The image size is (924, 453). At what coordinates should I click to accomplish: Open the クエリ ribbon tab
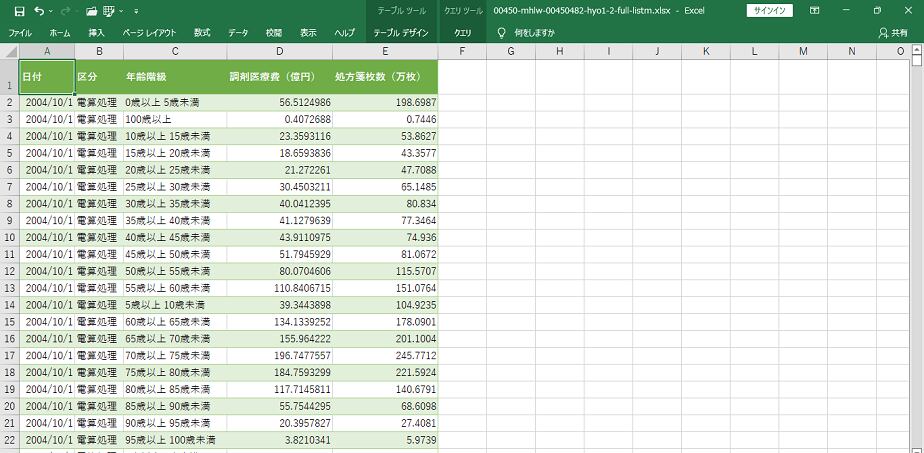tap(463, 33)
